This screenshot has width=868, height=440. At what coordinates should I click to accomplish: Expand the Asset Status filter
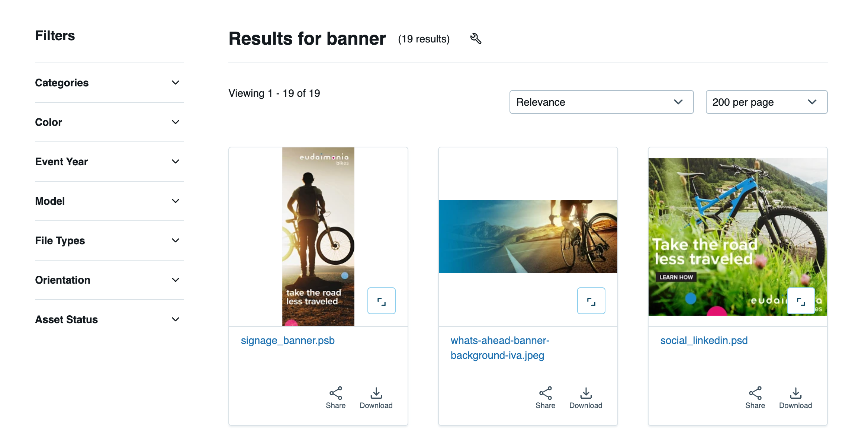109,319
